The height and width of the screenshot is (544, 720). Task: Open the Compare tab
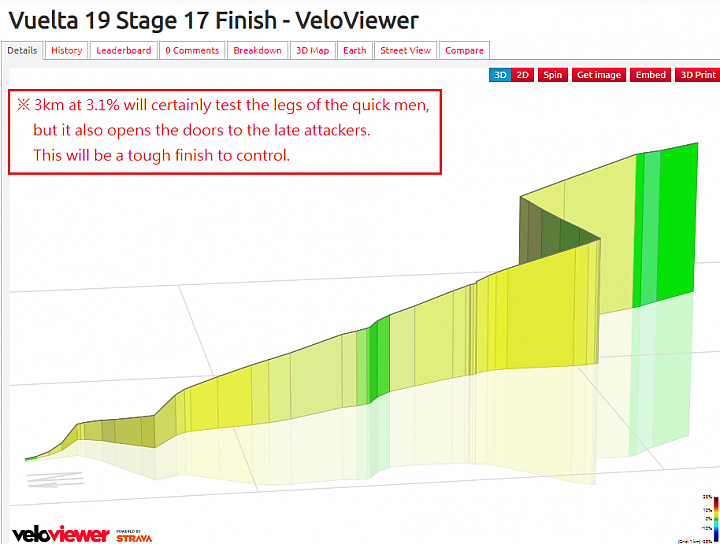tap(464, 50)
